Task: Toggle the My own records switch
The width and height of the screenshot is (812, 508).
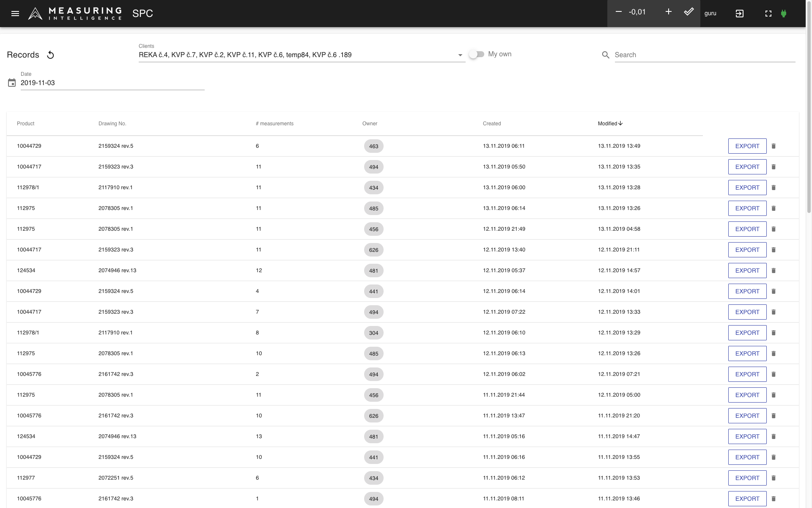Action: click(x=477, y=54)
